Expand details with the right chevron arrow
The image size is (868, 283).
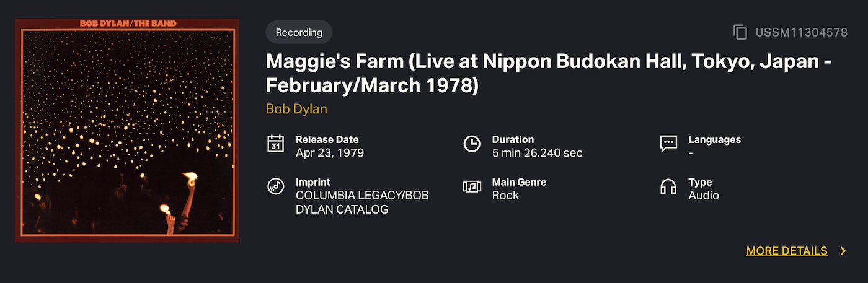(843, 251)
